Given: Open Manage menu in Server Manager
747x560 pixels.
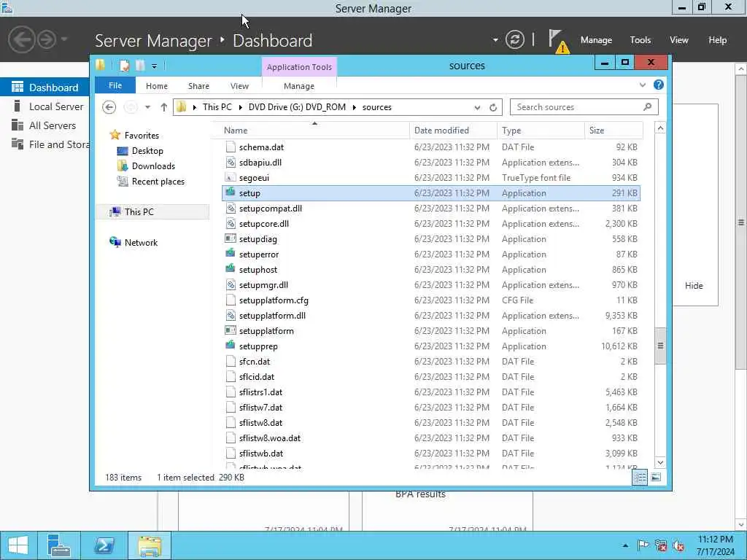Looking at the screenshot, I should point(596,40).
